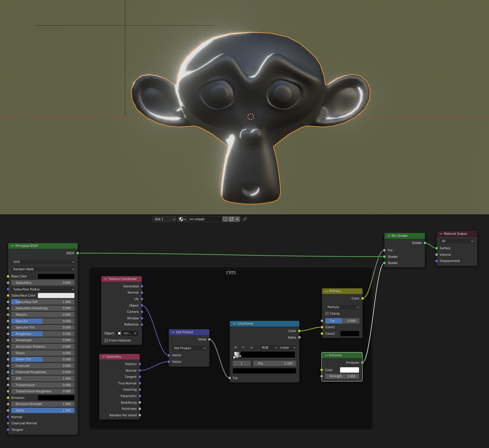Click the rim shader material name field

204,219
